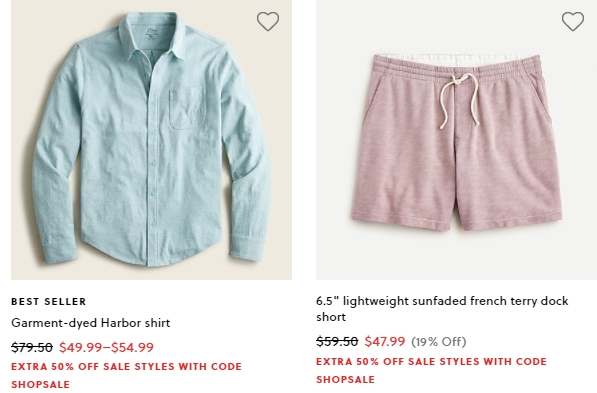Click the SHOPSALE code below the Harbor shirt

(40, 384)
